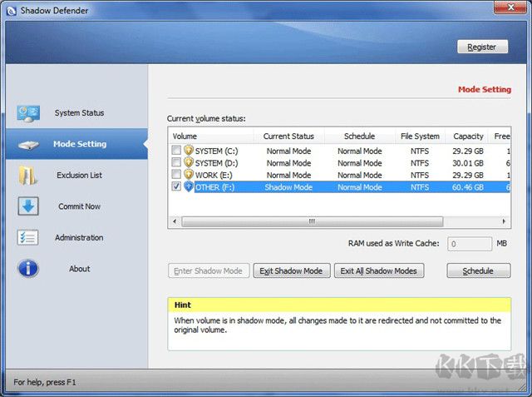Sort by the Schedule column header
The image size is (532, 397).
pos(360,136)
